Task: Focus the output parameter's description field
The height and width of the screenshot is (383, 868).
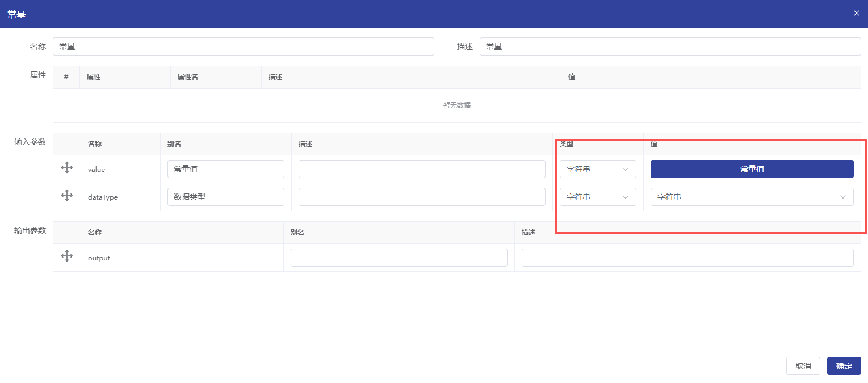Action: (x=687, y=258)
